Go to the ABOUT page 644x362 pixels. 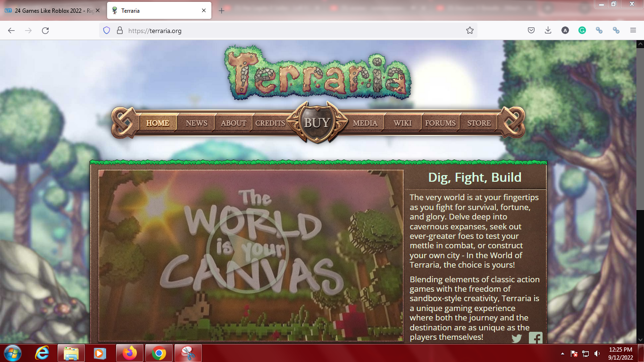click(x=234, y=123)
